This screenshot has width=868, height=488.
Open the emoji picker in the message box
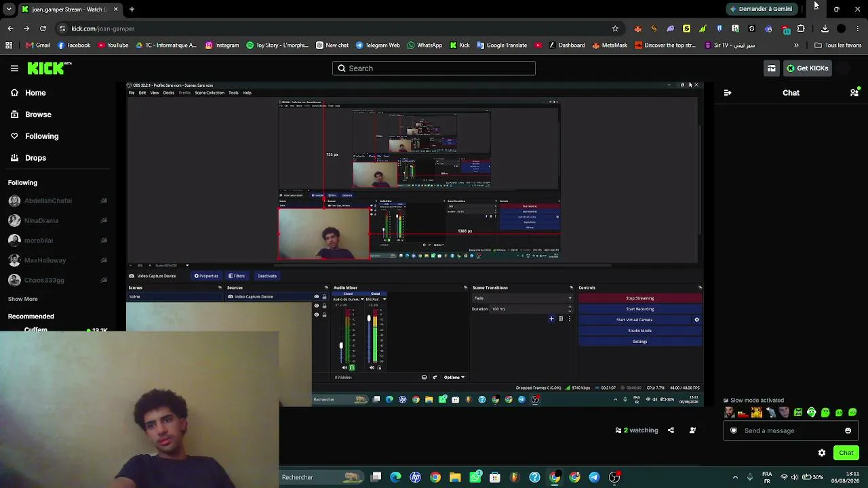pyautogui.click(x=848, y=430)
